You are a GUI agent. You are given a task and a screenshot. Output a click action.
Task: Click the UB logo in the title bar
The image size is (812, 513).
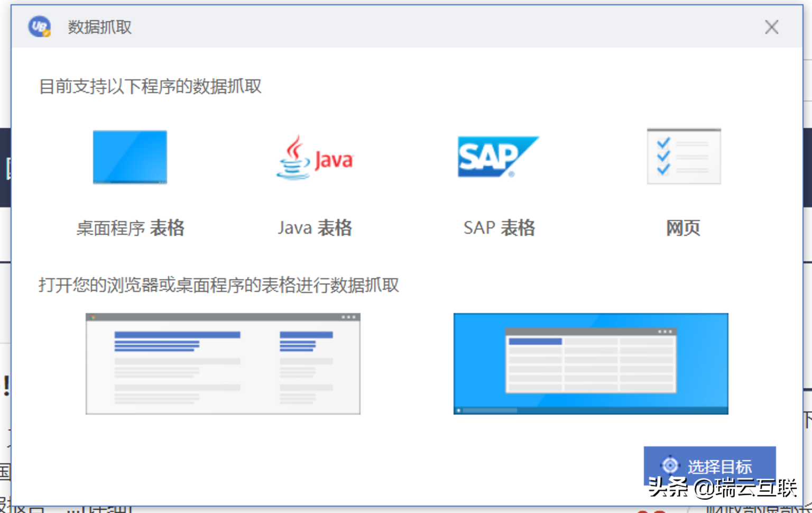[38, 26]
